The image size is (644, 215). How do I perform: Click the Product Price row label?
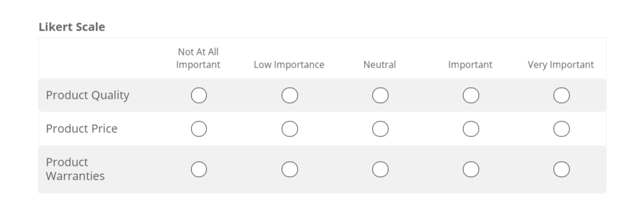click(x=82, y=129)
